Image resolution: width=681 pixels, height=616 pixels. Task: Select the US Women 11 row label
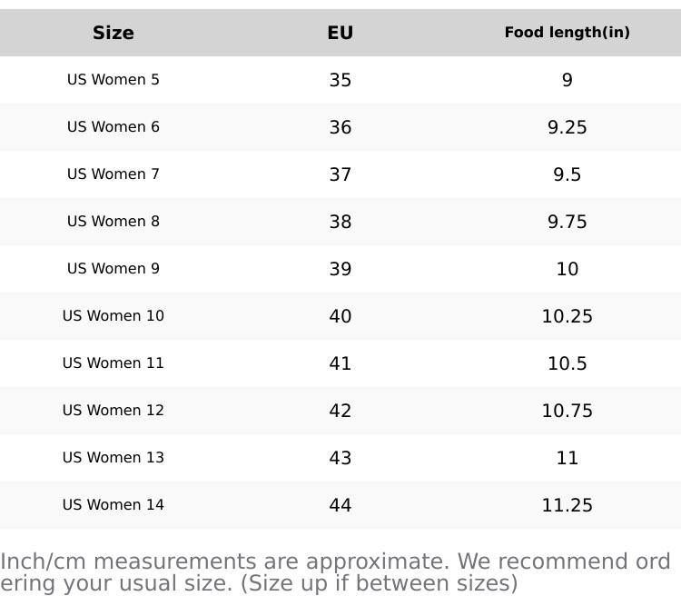(113, 363)
